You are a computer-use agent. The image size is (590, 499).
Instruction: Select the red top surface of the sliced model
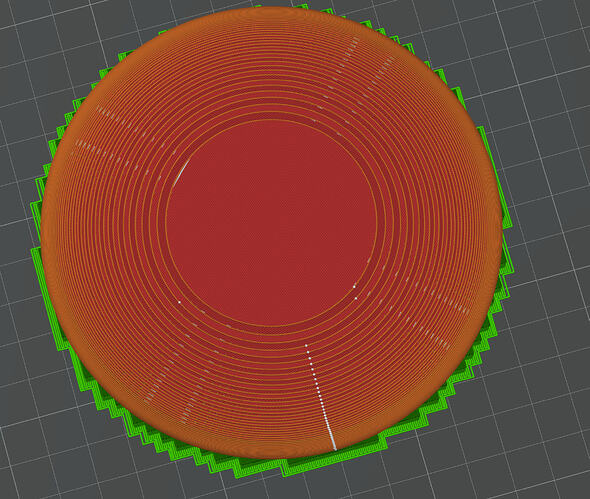pos(271,223)
